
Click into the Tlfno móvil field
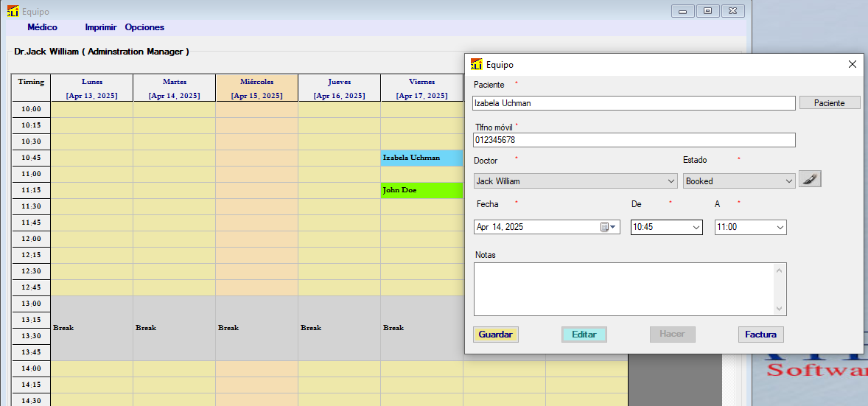point(634,140)
